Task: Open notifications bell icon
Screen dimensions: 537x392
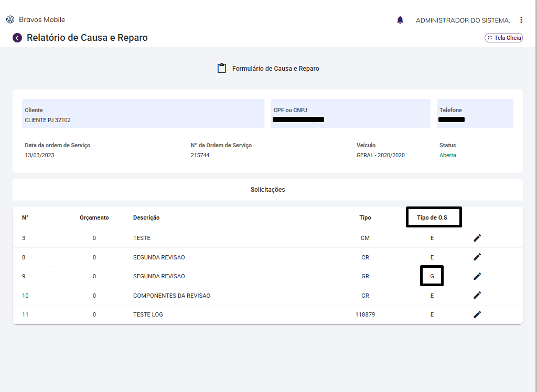Action: (400, 20)
